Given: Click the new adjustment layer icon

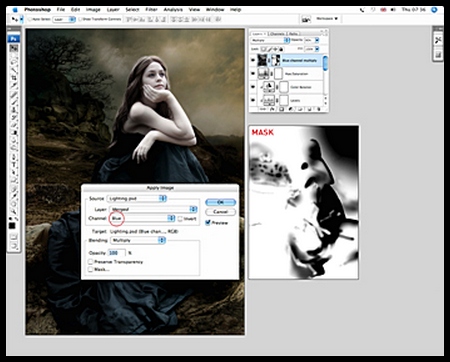Looking at the screenshot, I should [291, 109].
